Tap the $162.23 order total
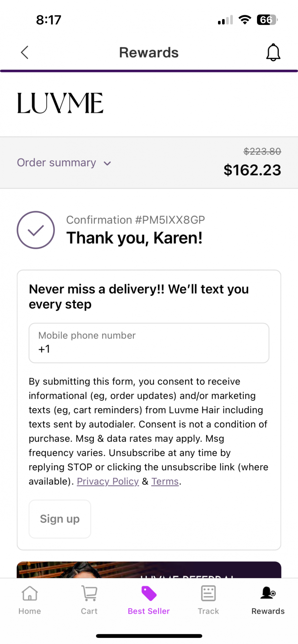Viewport: 298px width, 644px height. point(252,170)
